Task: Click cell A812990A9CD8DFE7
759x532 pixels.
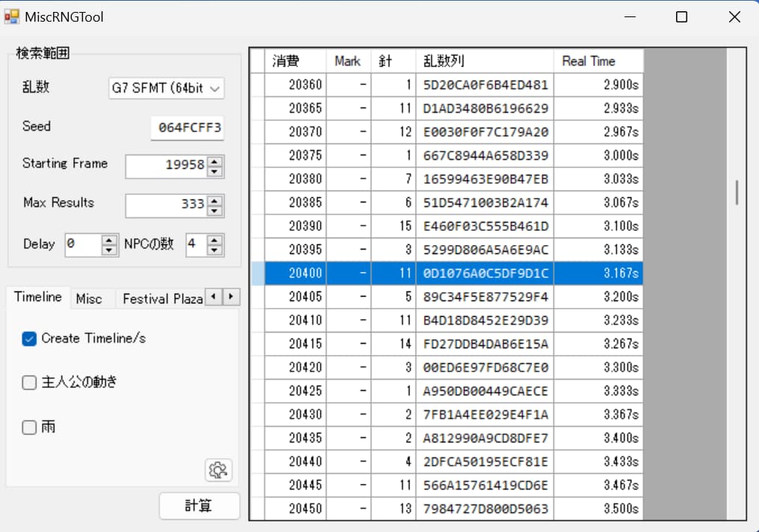Action: pos(485,438)
